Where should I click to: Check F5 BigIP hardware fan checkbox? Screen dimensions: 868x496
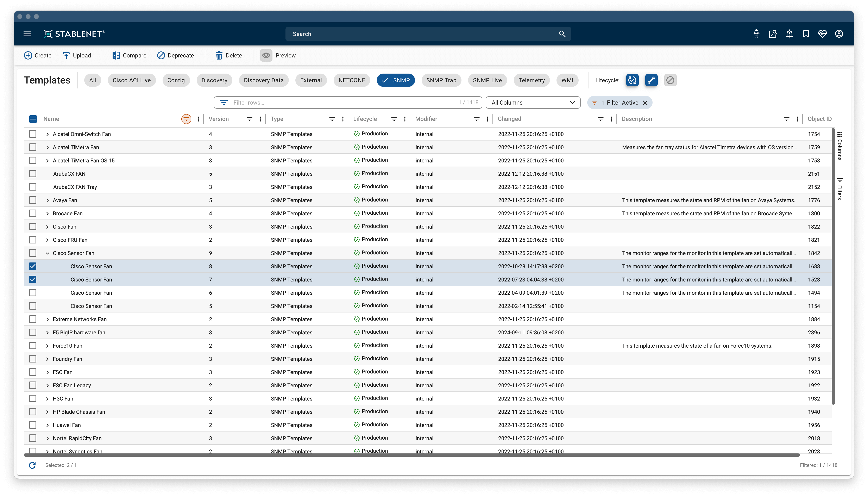tap(33, 332)
